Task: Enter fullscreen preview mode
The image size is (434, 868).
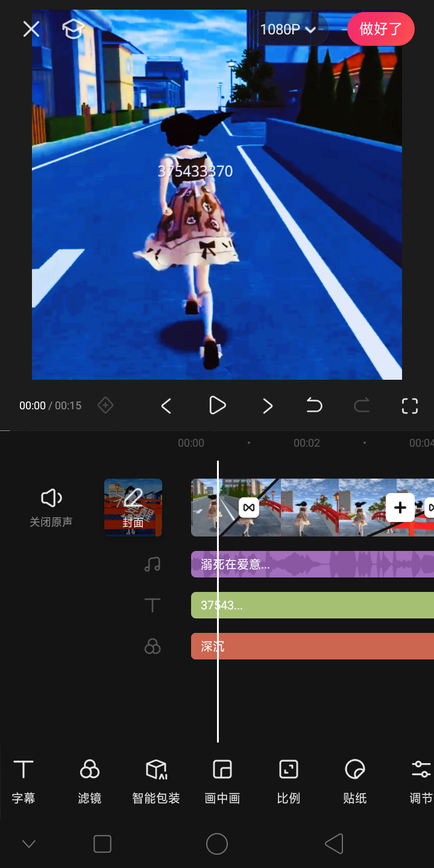Action: pos(410,406)
